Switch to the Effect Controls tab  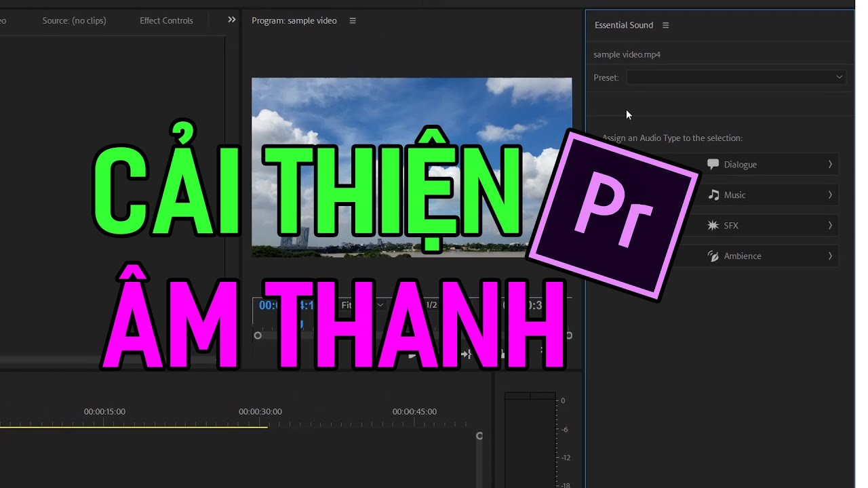[166, 20]
